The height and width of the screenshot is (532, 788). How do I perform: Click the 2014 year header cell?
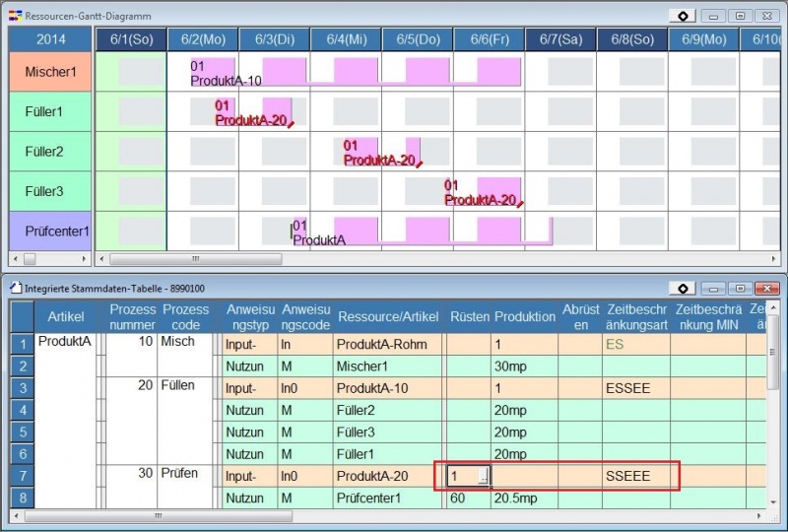click(x=49, y=38)
